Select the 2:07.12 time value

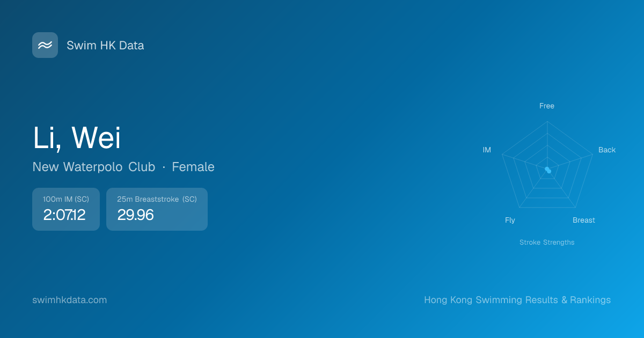click(64, 215)
